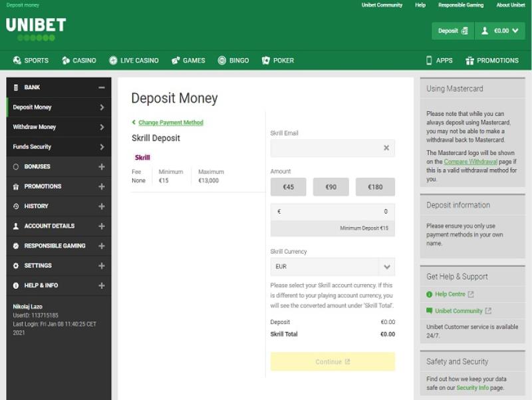Viewport: 532px width, 400px height.
Task: Expand the Bonuses section
Action: (102, 166)
